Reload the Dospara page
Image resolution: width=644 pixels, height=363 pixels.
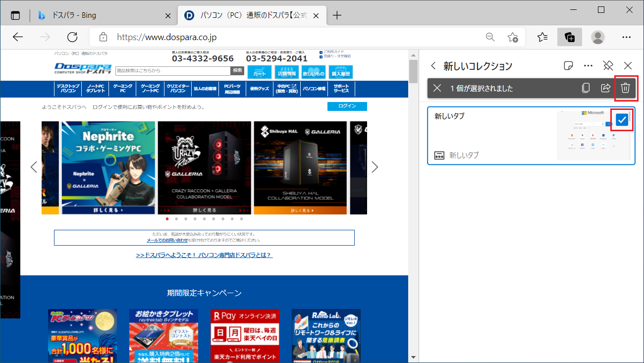point(72,37)
